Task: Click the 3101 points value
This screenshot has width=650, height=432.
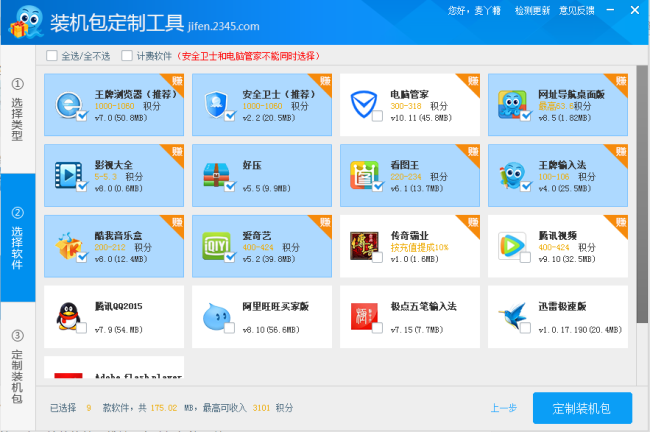Action: [x=261, y=408]
